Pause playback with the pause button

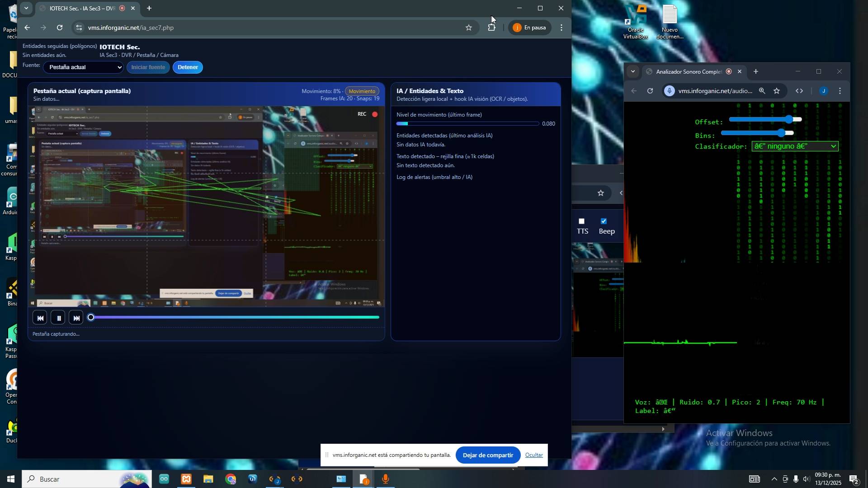click(58, 319)
